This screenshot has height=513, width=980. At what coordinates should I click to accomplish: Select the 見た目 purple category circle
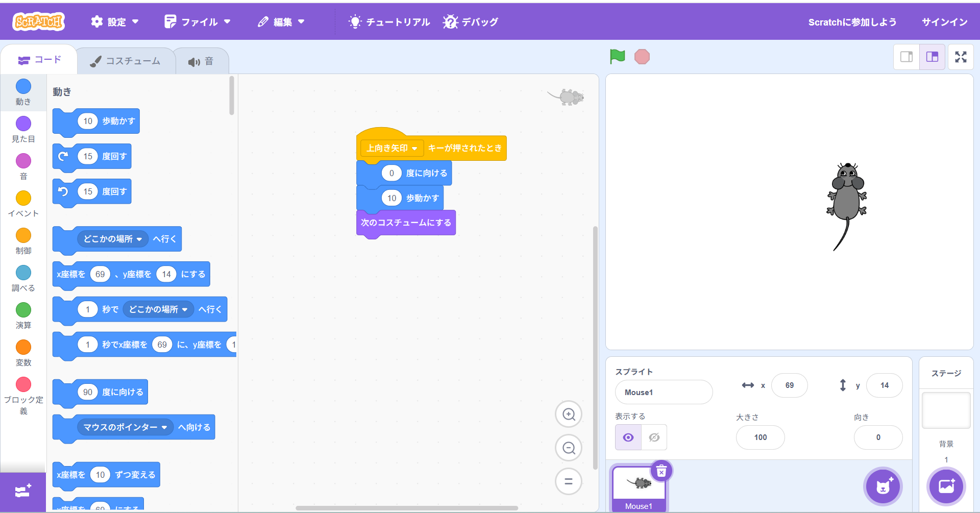(23, 124)
